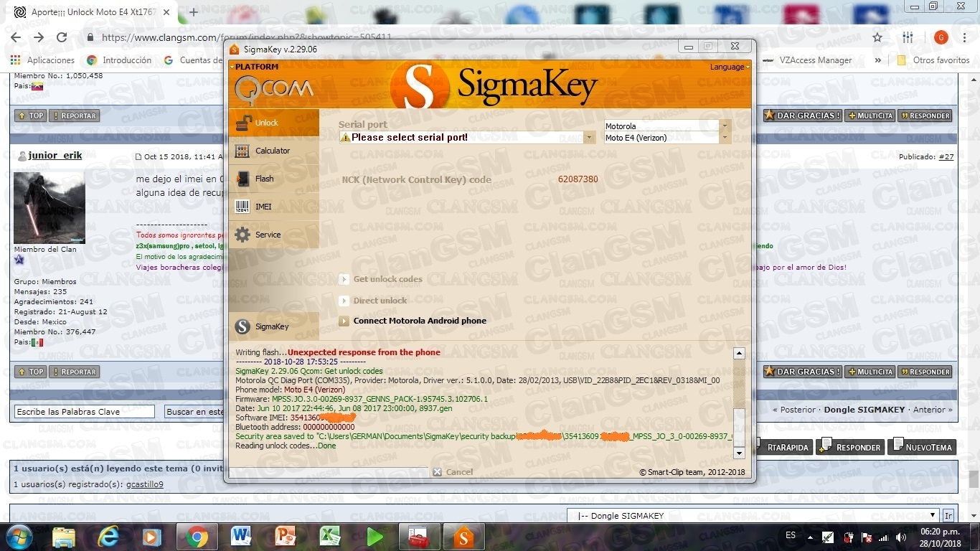
Task: Open the junior_erik profile link
Action: pos(55,155)
